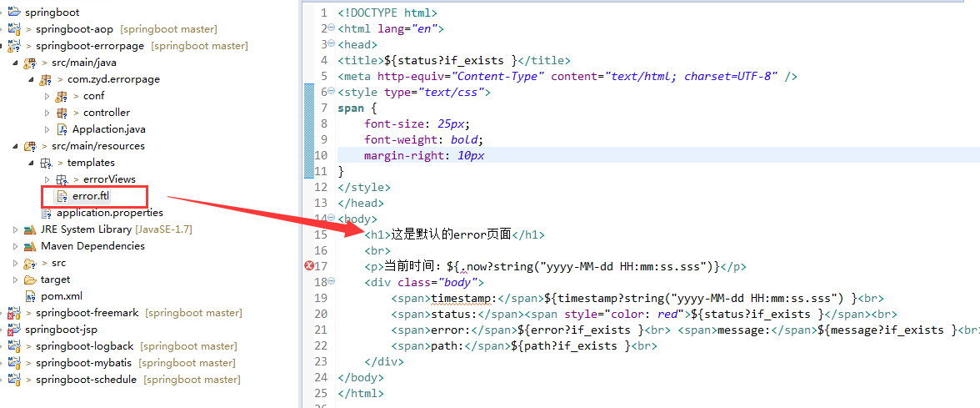The width and height of the screenshot is (980, 408).
Task: Expand the conf package node
Action: [x=47, y=96]
